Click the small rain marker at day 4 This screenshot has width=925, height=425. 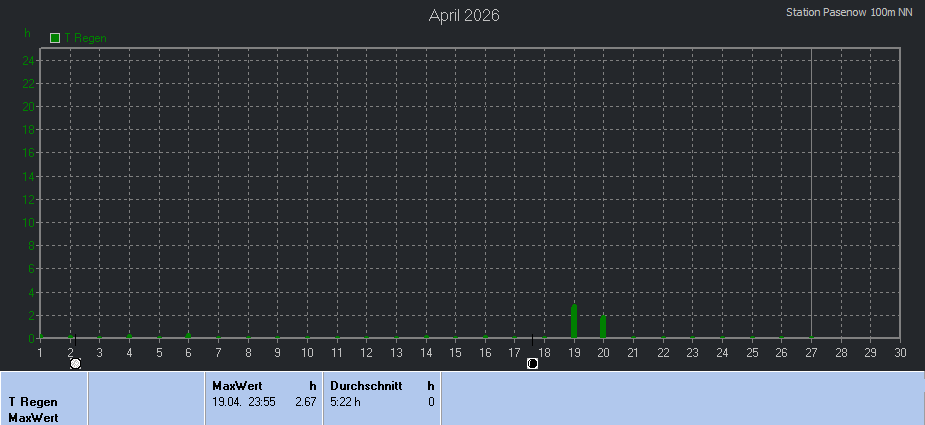(x=129, y=335)
